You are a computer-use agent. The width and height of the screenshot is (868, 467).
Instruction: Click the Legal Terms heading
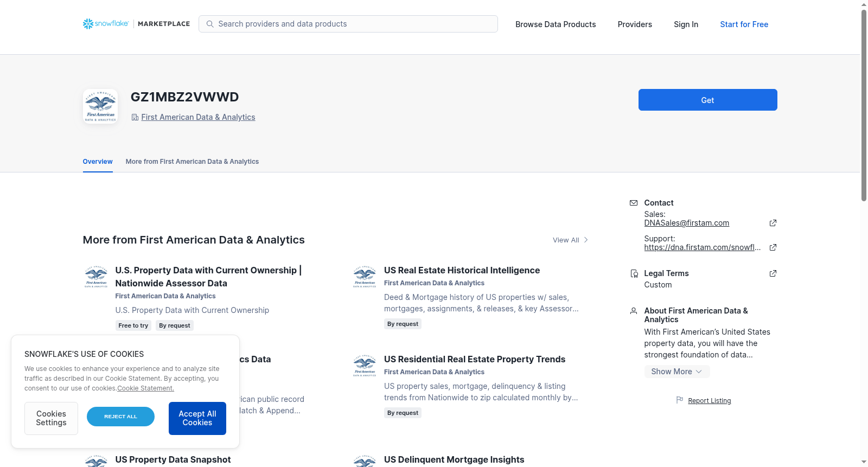pyautogui.click(x=666, y=273)
